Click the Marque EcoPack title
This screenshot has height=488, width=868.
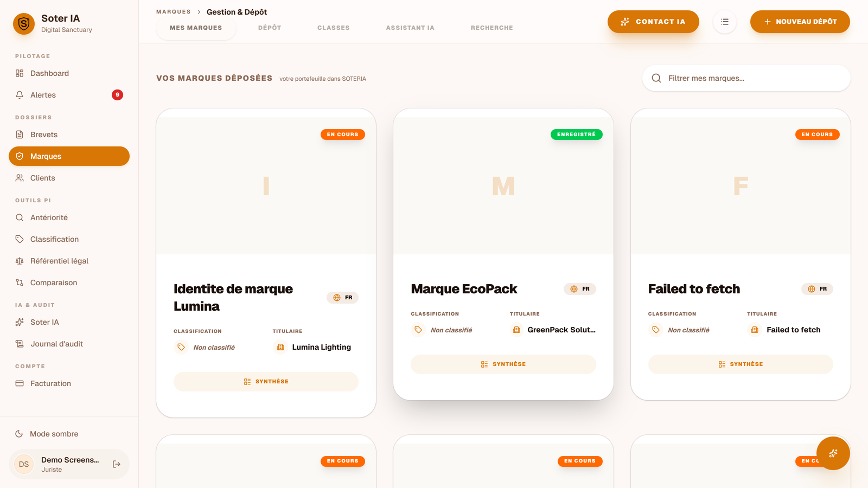click(464, 289)
